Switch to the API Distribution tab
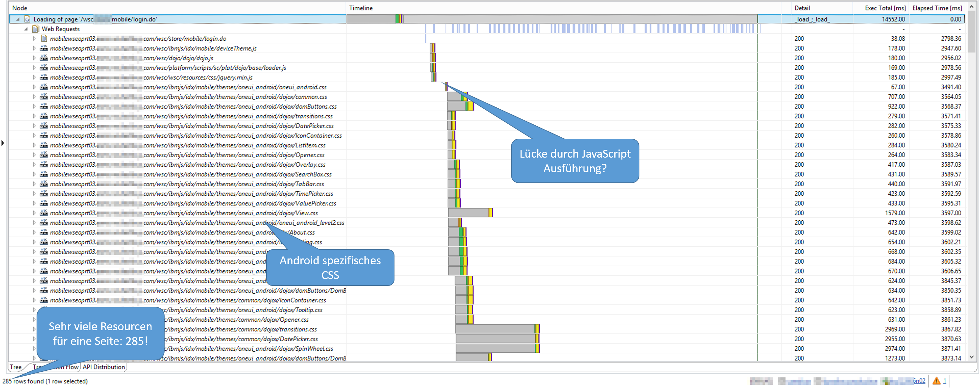The width and height of the screenshot is (980, 388). [104, 367]
